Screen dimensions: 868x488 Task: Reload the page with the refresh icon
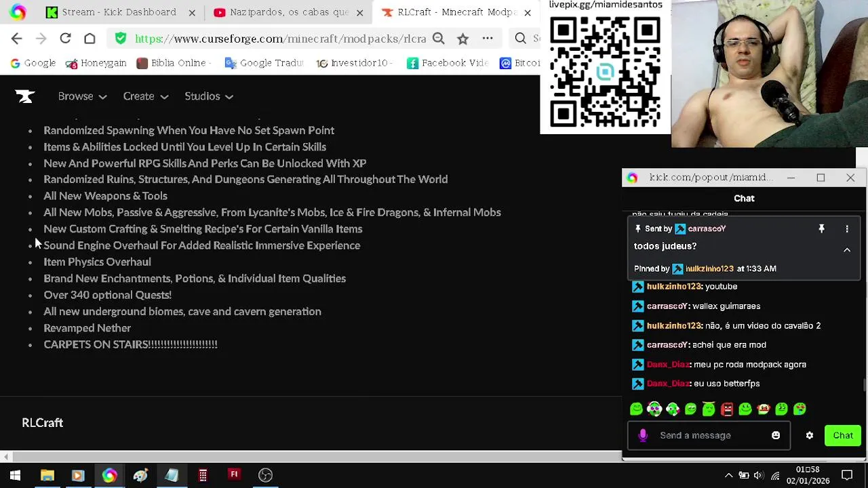[x=65, y=39]
